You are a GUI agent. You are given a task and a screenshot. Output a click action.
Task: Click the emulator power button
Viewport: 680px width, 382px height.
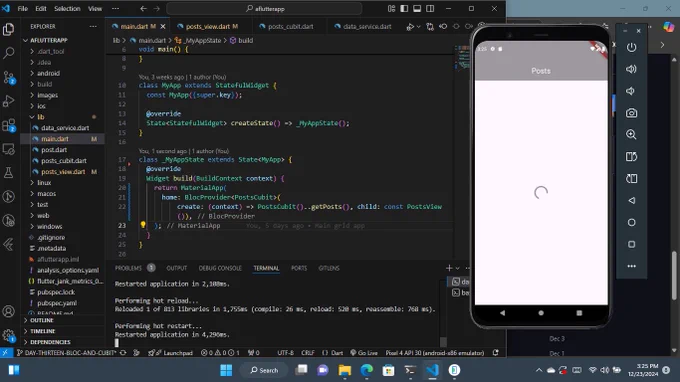(631, 47)
